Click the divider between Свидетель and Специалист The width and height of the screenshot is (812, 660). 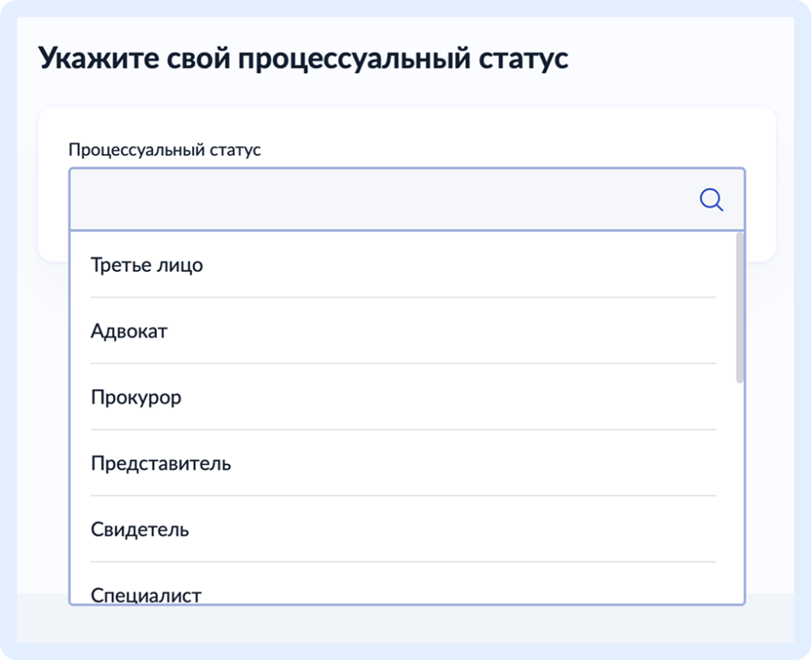click(403, 562)
